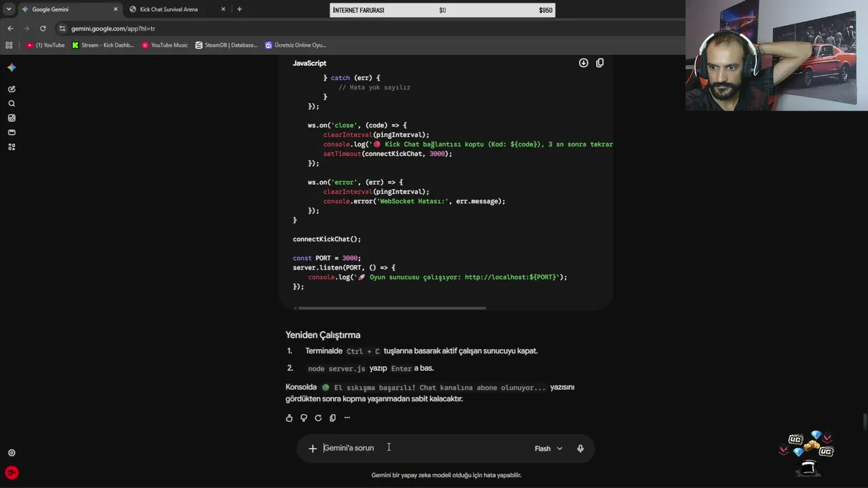The image size is (868, 488).
Task: Click the Gemini sparkle logo in sidebar
Action: [12, 68]
